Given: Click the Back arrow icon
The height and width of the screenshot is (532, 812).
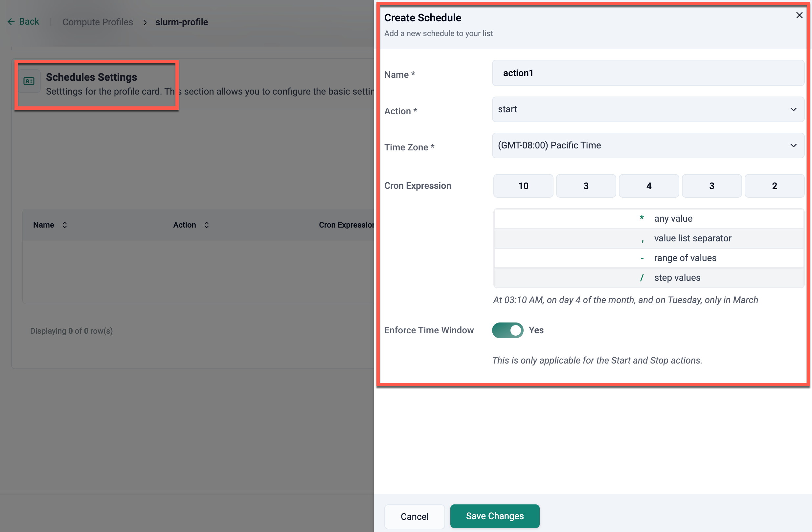Looking at the screenshot, I should 11,22.
